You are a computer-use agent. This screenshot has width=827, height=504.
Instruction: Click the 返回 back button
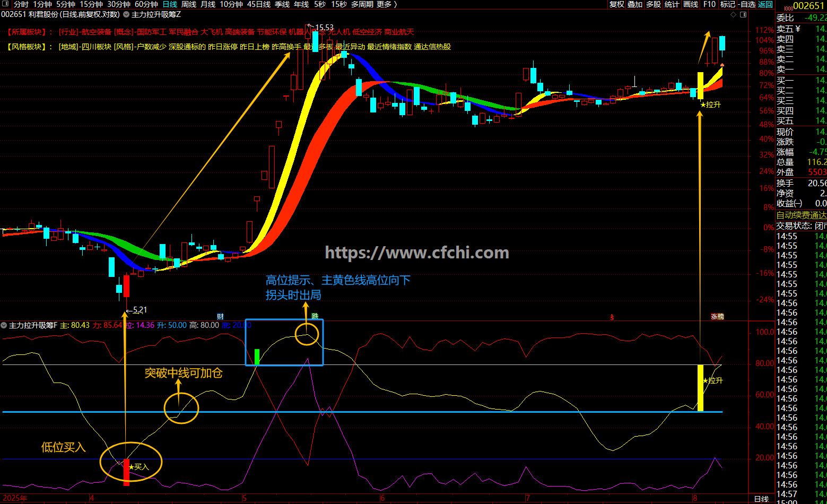[x=765, y=4]
